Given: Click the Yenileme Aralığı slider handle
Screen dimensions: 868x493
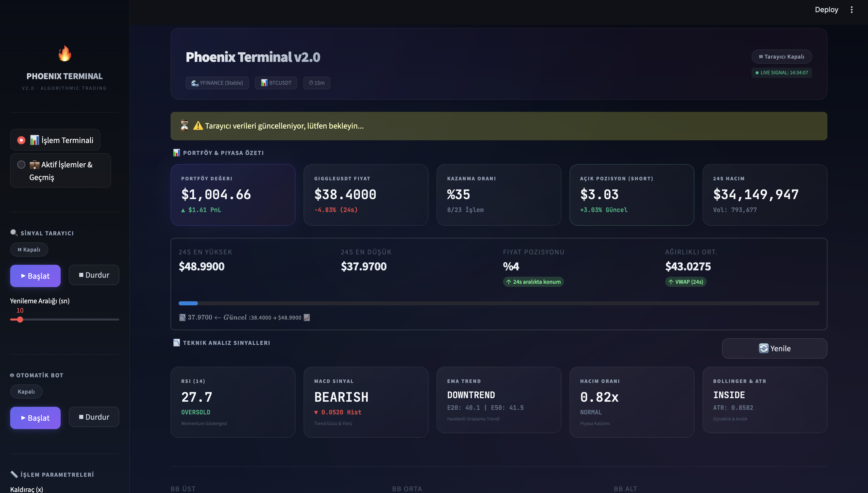Looking at the screenshot, I should pos(20,319).
